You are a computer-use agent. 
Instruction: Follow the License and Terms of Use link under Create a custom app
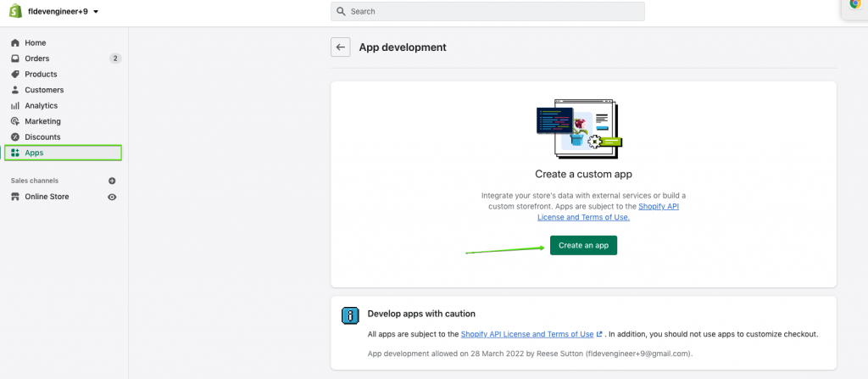[583, 217]
